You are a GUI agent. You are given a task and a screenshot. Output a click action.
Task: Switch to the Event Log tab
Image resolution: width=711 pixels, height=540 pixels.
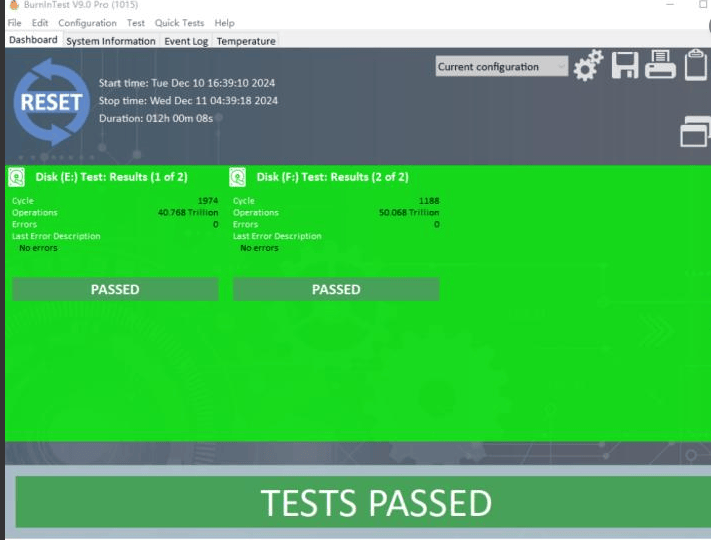click(x=185, y=41)
